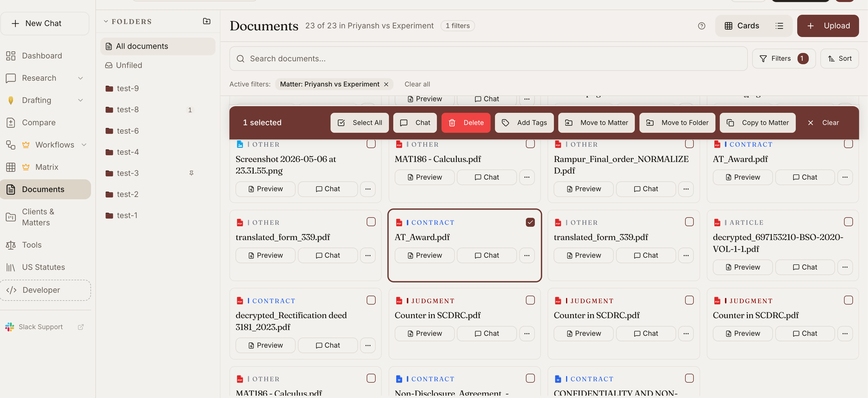Switch to list view icon
Viewport: 868px width, 398px height.
[x=779, y=26]
